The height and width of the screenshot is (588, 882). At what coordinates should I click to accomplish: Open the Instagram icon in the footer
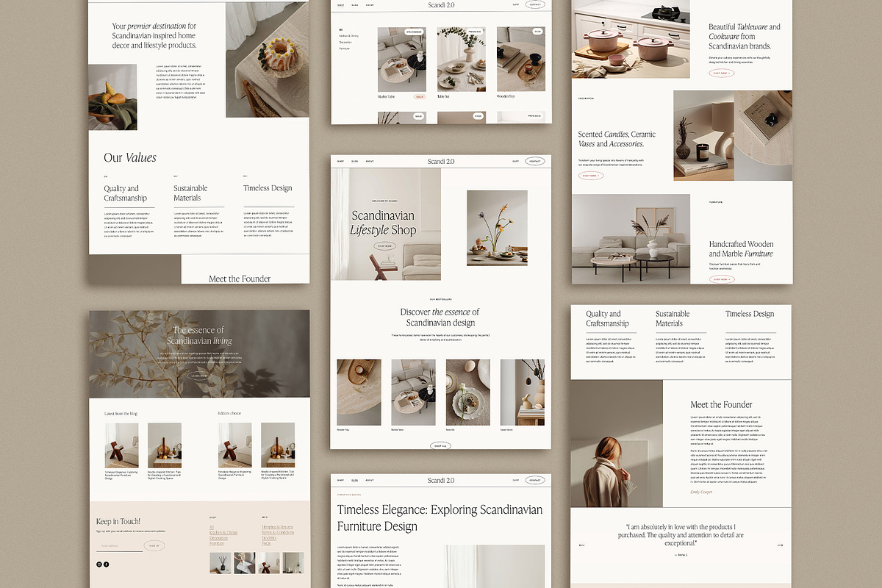[x=99, y=564]
